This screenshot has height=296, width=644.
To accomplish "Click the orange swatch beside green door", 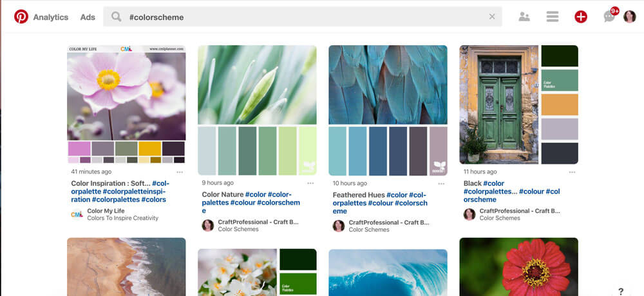I will tap(559, 104).
